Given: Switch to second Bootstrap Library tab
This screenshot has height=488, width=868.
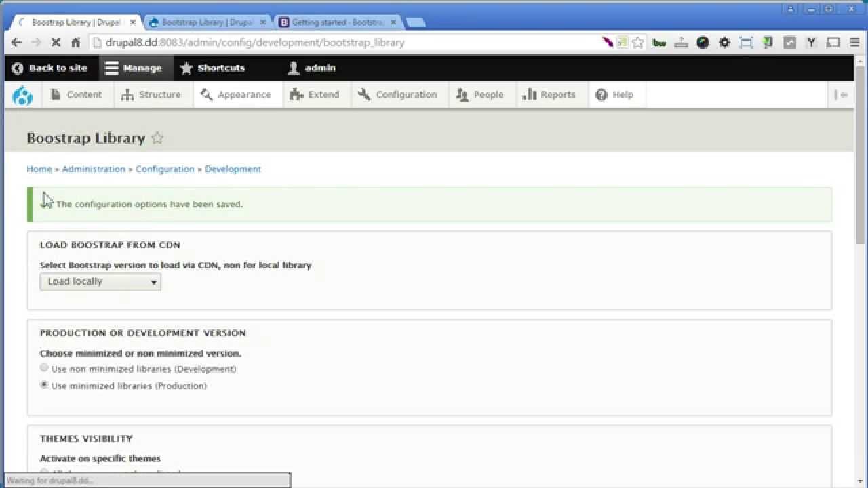Looking at the screenshot, I should point(208,22).
